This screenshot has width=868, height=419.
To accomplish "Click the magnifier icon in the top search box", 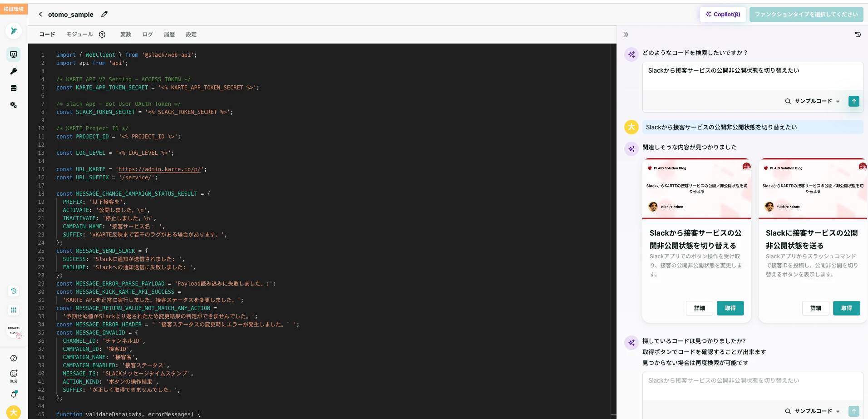I will tap(788, 101).
